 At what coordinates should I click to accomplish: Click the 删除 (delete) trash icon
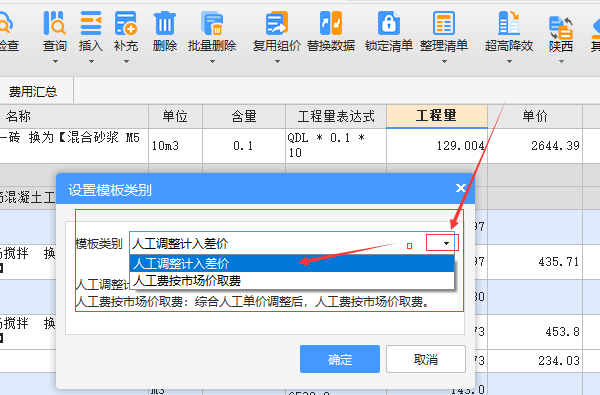[x=165, y=23]
